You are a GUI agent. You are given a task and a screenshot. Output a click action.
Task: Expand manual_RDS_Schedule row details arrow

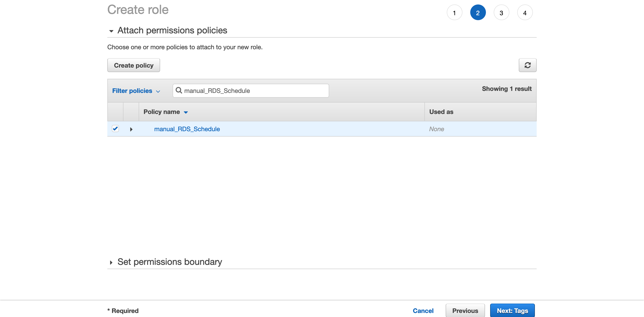pyautogui.click(x=131, y=129)
